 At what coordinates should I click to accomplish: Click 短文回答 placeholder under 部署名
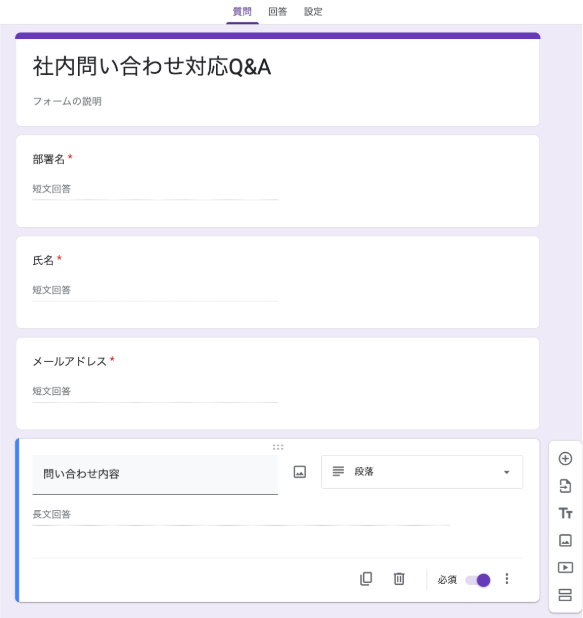coord(52,189)
